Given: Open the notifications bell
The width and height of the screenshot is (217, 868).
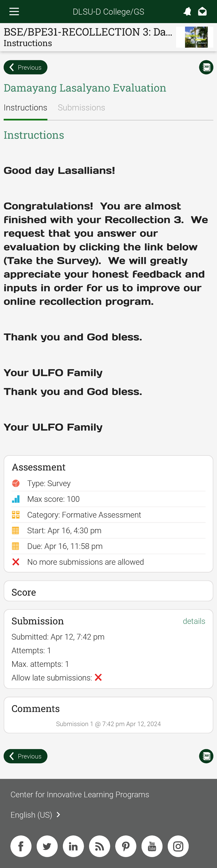Looking at the screenshot, I should [x=187, y=12].
